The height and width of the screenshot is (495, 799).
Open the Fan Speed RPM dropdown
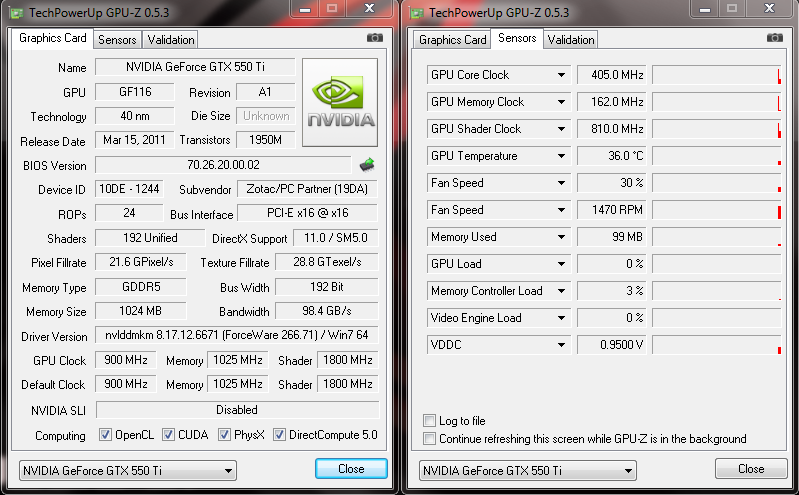click(561, 210)
